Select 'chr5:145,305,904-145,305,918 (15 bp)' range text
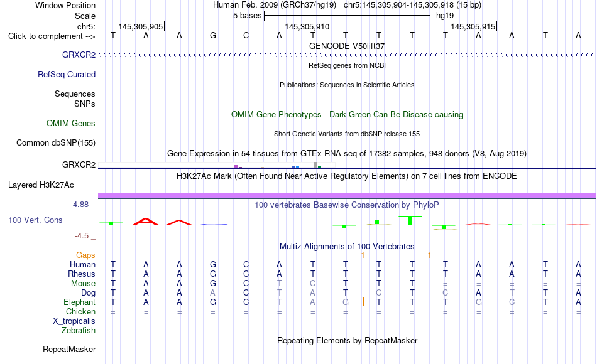Viewport: 597px width, 364px height. (x=412, y=5)
